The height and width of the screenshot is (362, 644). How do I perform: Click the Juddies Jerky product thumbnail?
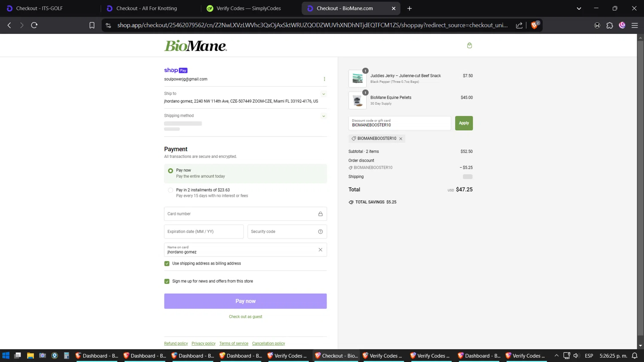357,78
